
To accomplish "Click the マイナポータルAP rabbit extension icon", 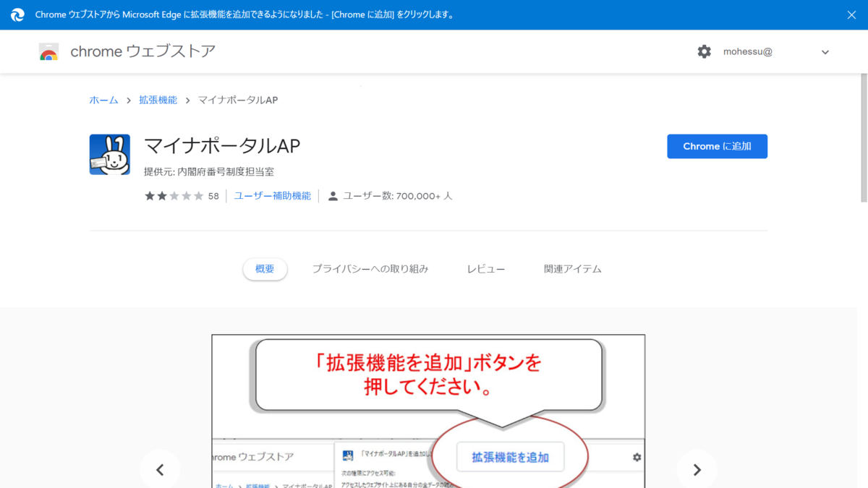I will 110,155.
